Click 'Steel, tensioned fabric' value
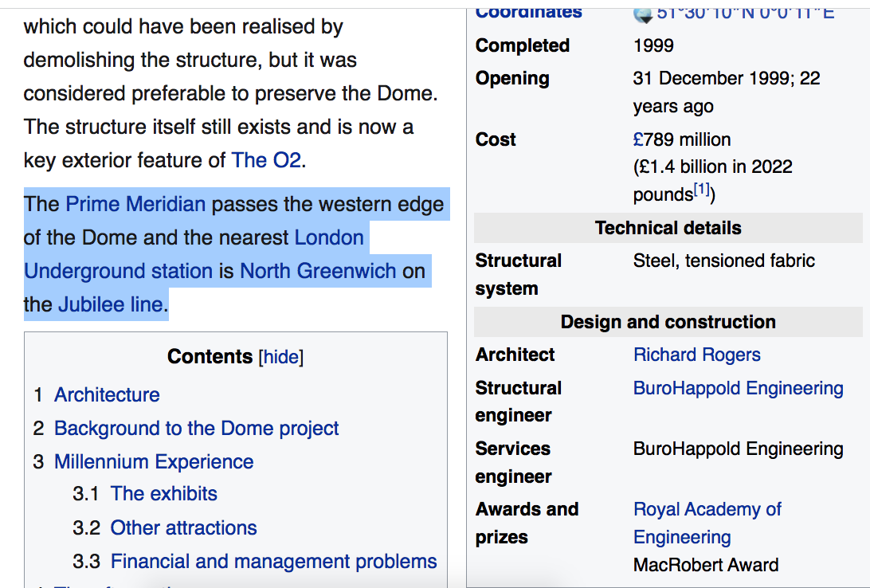This screenshot has width=870, height=588. (723, 261)
